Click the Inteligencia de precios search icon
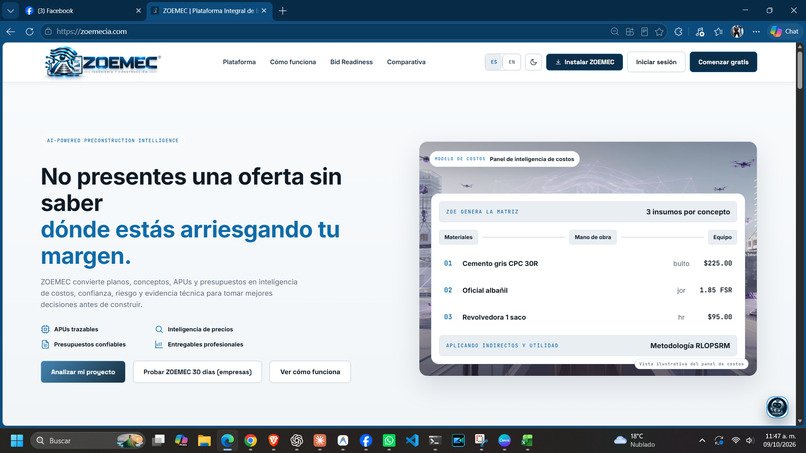806x453 pixels. [159, 329]
